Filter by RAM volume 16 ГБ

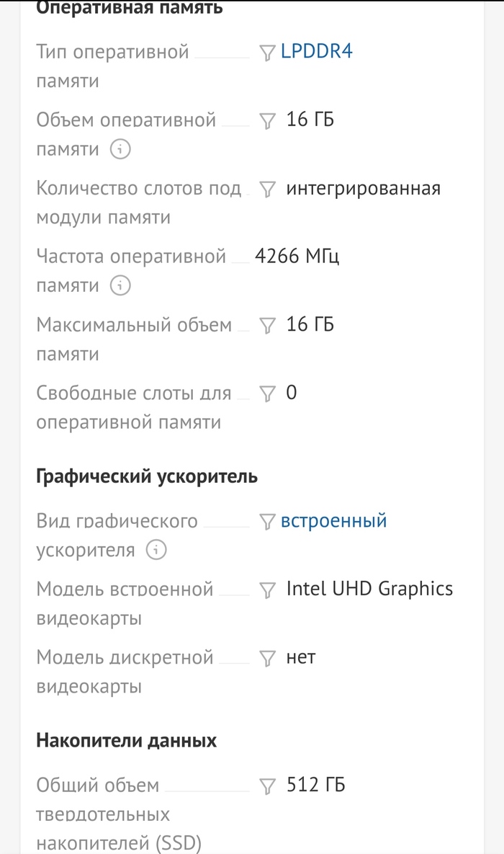[x=267, y=121]
